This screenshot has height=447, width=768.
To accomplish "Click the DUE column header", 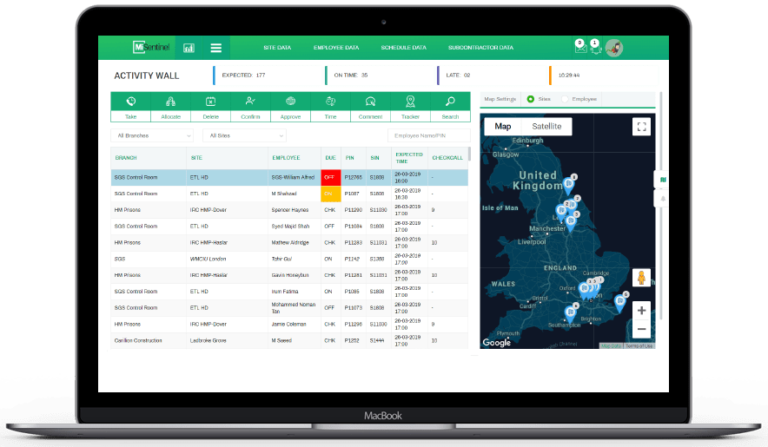I will point(331,158).
